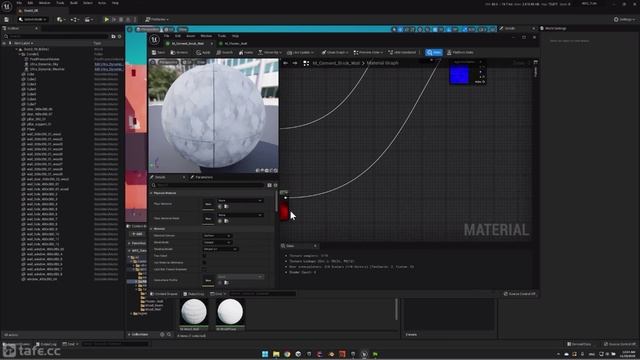
Task: Open File Explorer from the taskbar
Action: point(276,354)
